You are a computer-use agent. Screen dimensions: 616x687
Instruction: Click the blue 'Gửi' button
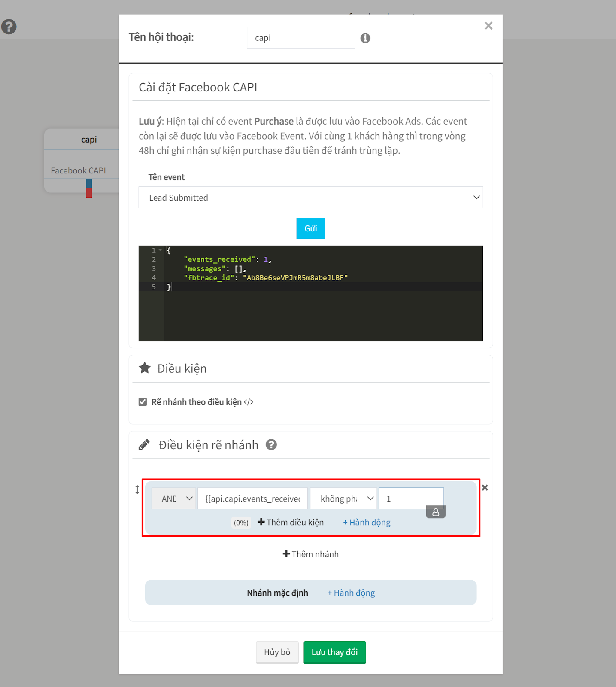click(x=311, y=228)
